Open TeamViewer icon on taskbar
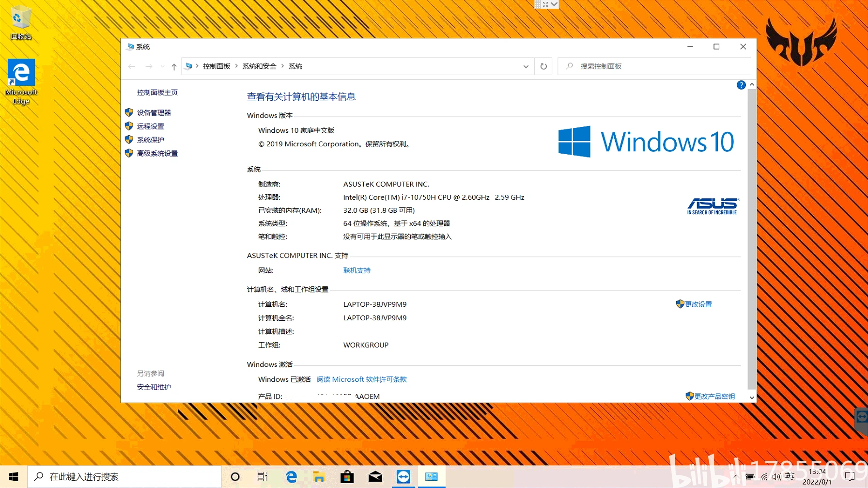The image size is (868, 488). click(x=403, y=477)
